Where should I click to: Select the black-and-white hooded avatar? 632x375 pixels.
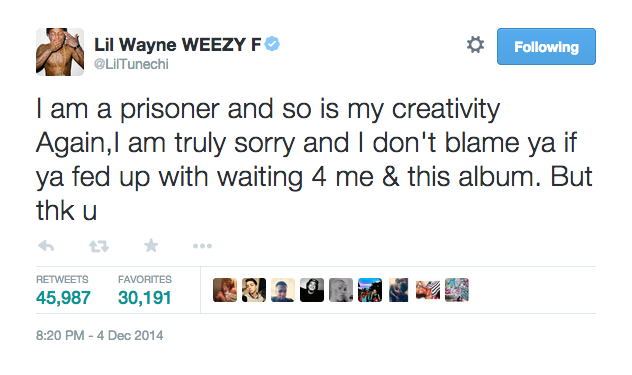312,290
